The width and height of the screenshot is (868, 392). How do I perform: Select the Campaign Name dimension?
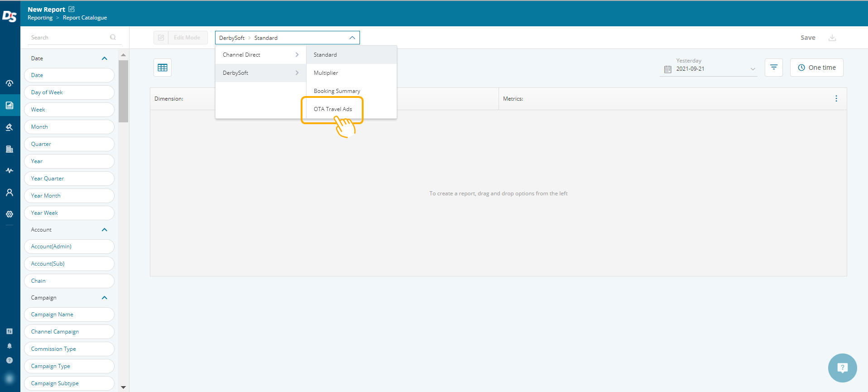[x=69, y=315]
